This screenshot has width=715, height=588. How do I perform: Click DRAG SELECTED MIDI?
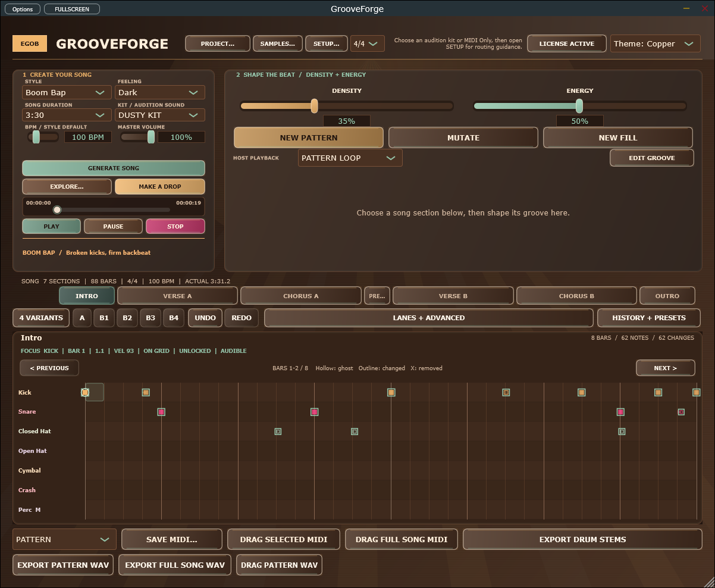coord(284,539)
